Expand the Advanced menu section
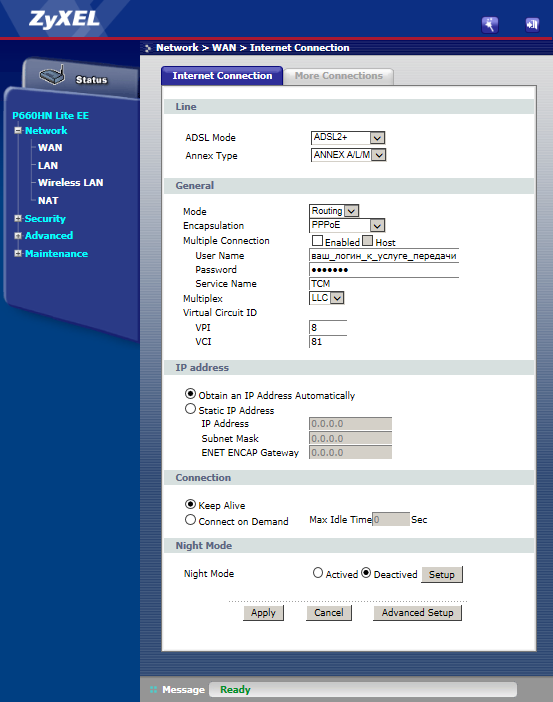This screenshot has height=702, width=553. tap(18, 235)
